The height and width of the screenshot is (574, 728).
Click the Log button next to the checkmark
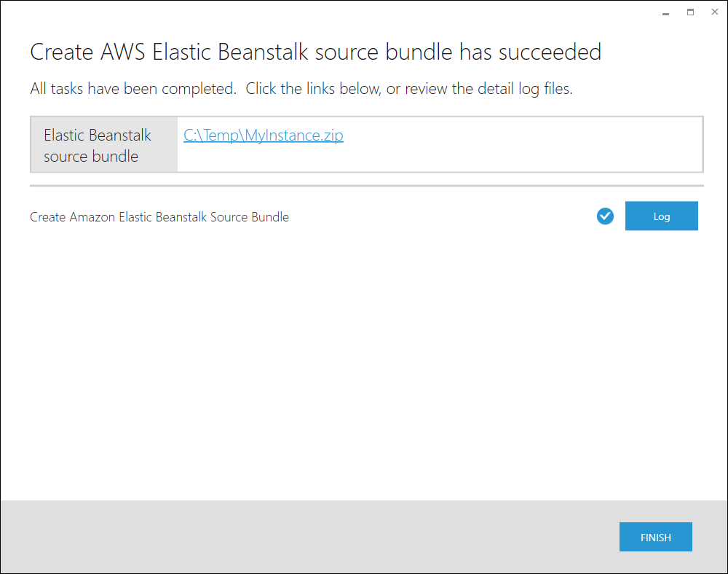[x=661, y=216]
